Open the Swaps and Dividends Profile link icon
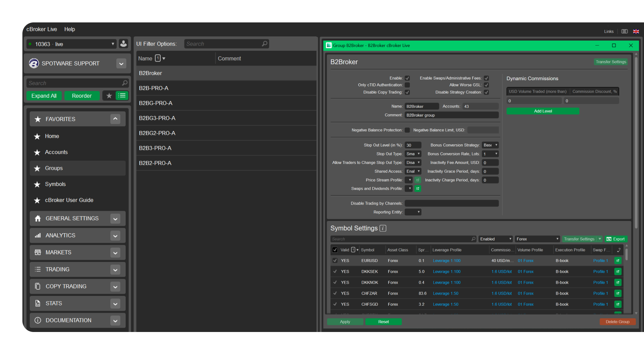 tap(418, 188)
